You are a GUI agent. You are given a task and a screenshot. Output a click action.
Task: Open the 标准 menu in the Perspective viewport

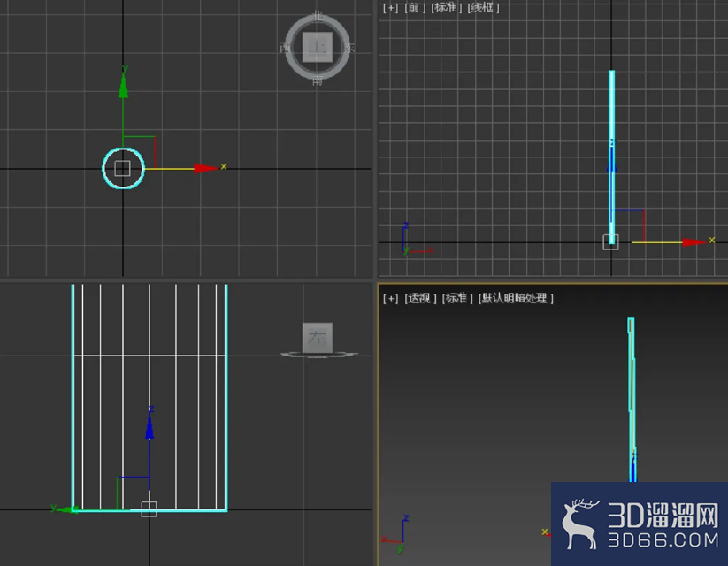point(456,299)
